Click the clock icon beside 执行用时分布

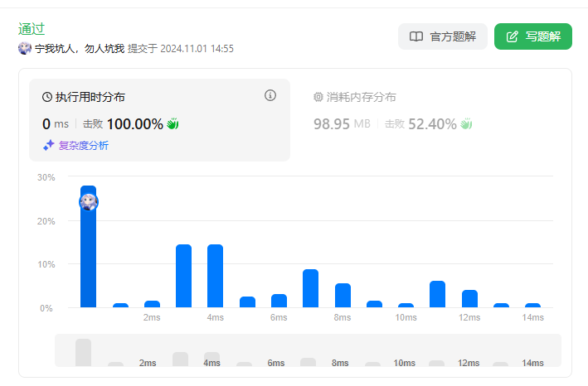47,98
